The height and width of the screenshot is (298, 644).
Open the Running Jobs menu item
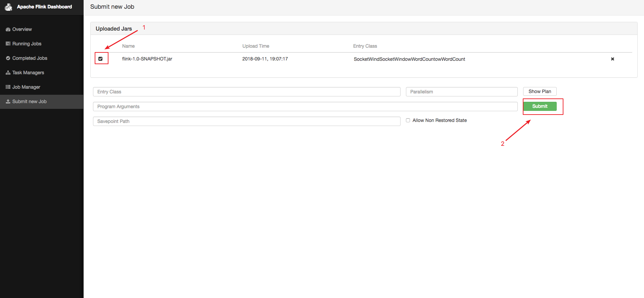[x=27, y=44]
